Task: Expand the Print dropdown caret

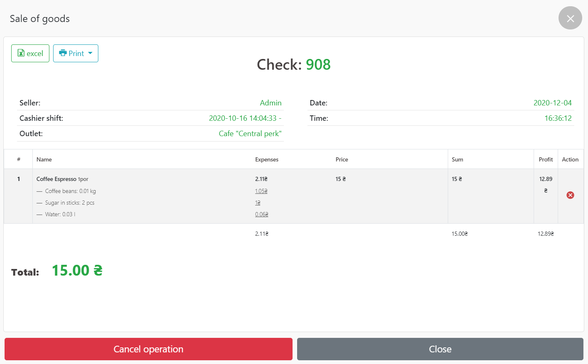Action: [90, 53]
